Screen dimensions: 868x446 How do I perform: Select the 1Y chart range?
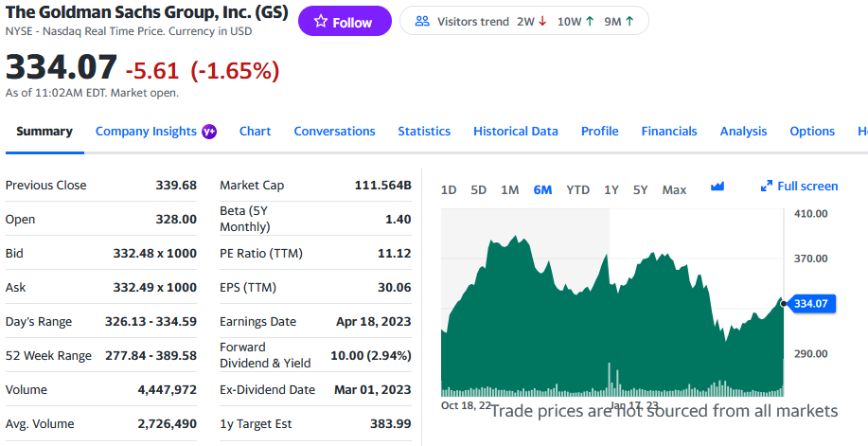click(611, 190)
